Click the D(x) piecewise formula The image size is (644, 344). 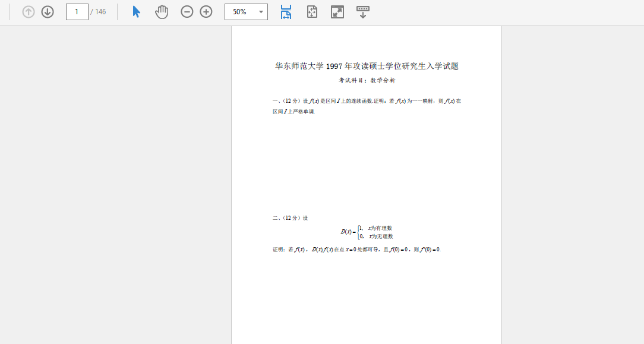click(367, 232)
